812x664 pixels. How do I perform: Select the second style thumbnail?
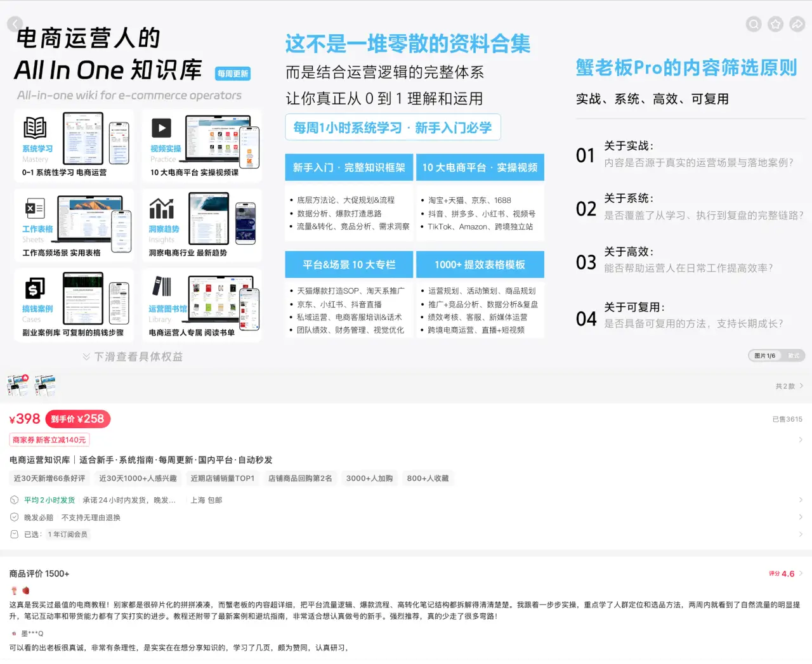[45, 386]
